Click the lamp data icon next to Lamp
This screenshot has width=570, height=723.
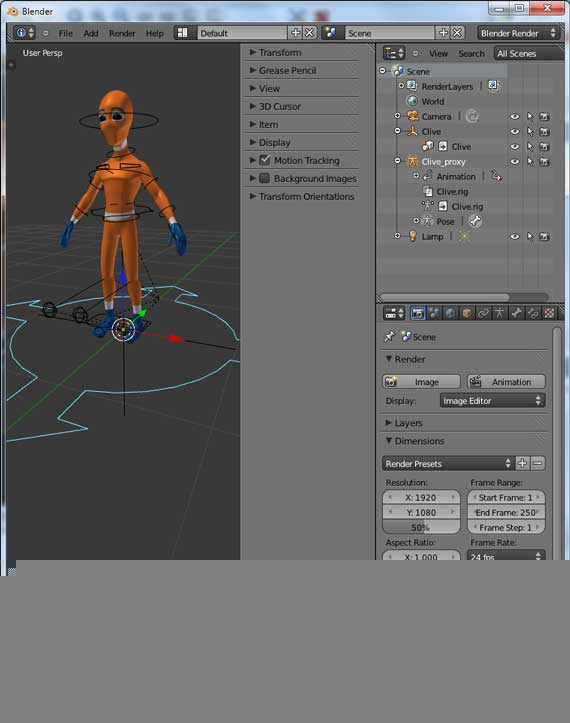click(x=464, y=236)
